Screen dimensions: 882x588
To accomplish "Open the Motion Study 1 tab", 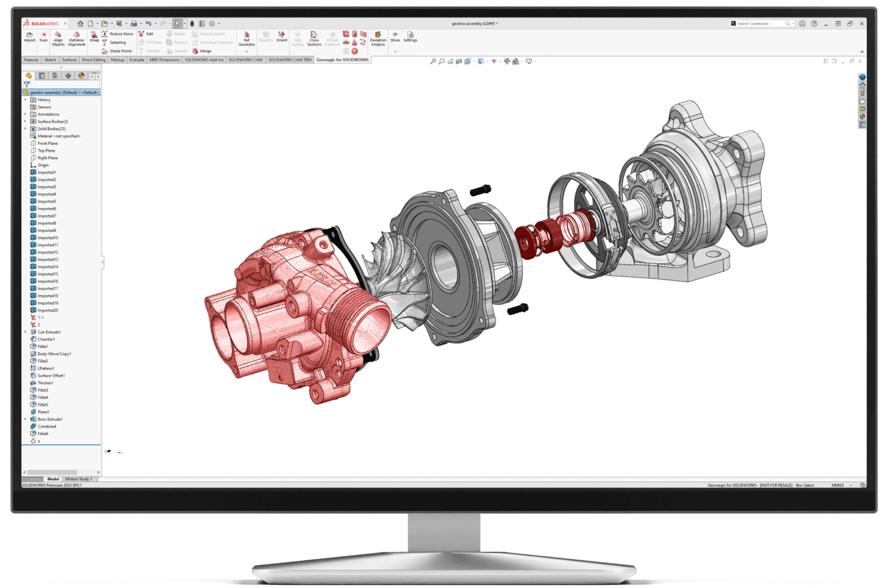I will [78, 479].
